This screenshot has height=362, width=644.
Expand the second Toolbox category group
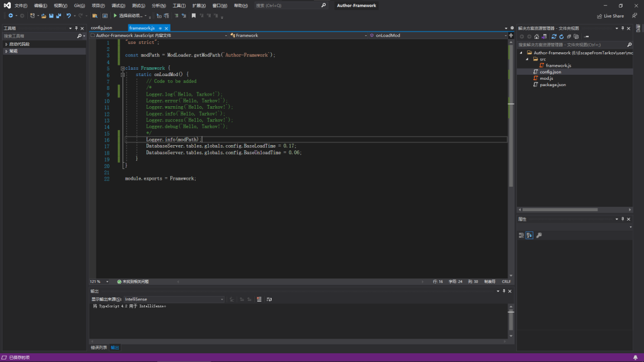6,52
